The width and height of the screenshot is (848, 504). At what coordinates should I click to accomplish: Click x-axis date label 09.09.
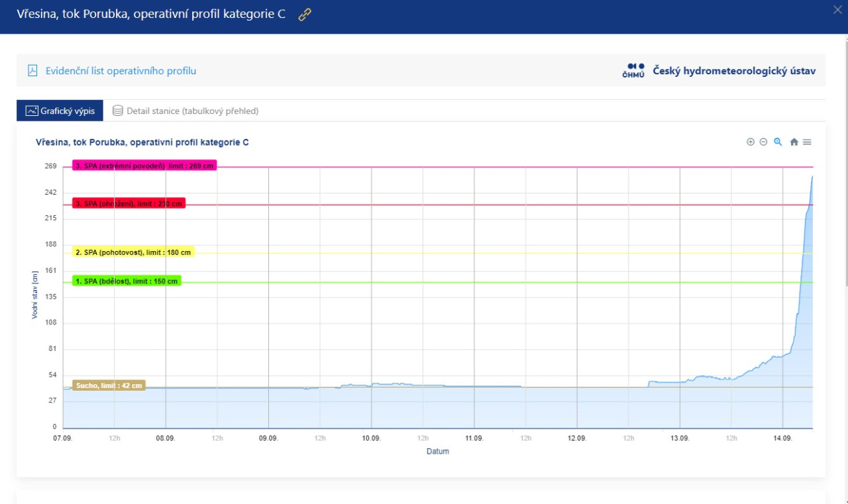click(x=268, y=438)
